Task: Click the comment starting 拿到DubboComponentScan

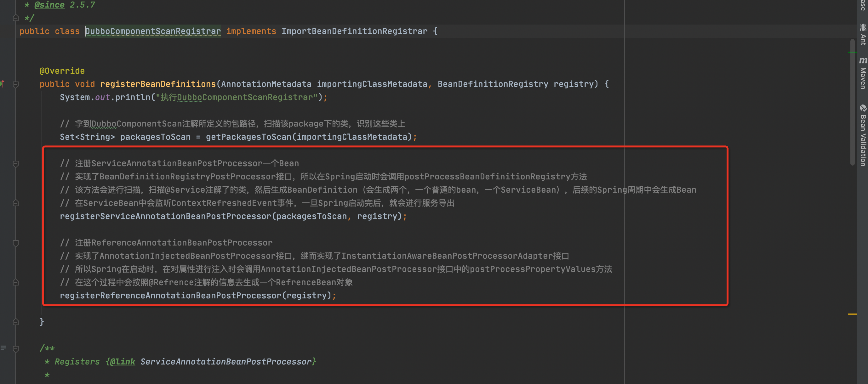Action: (232, 124)
